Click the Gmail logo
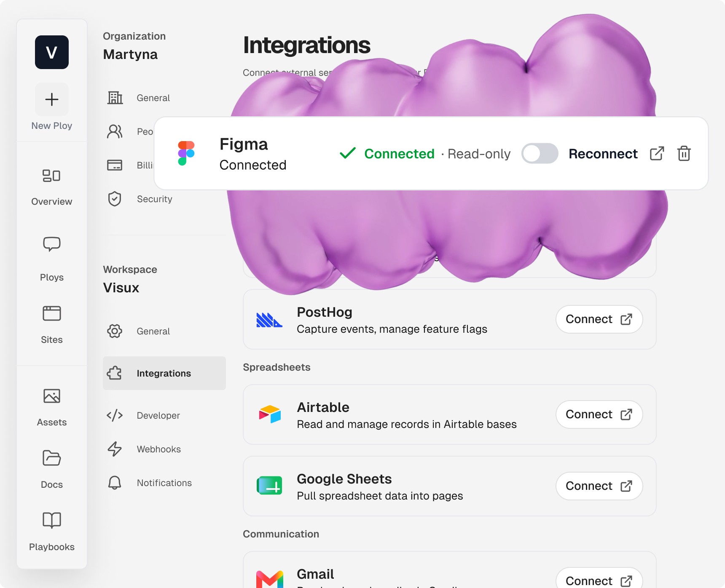 270,579
